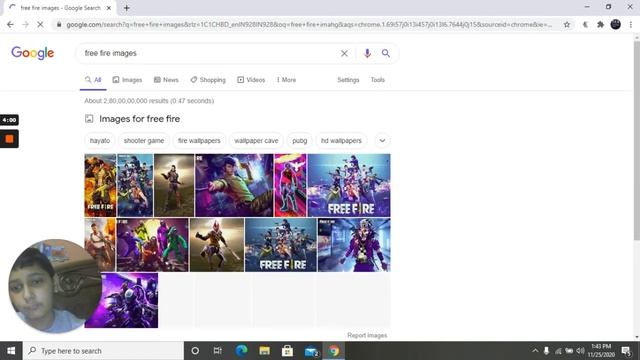640x360 pixels.
Task: Open the Windows Start menu
Action: [x=11, y=351]
